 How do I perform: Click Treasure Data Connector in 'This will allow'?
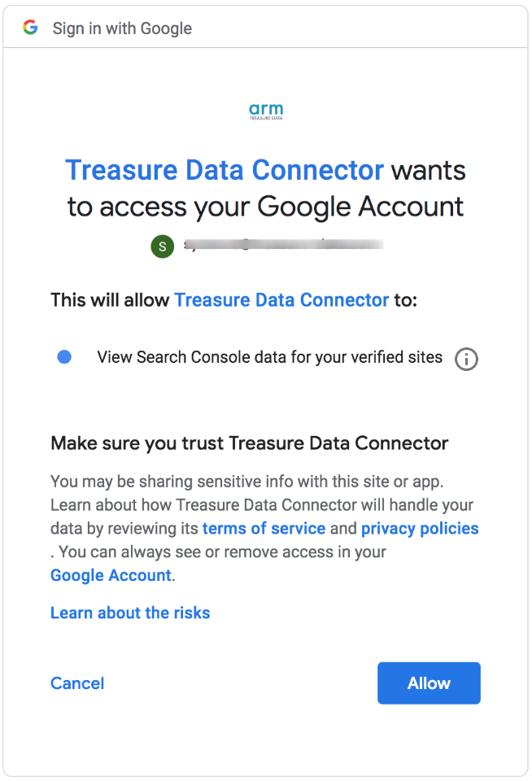281,300
